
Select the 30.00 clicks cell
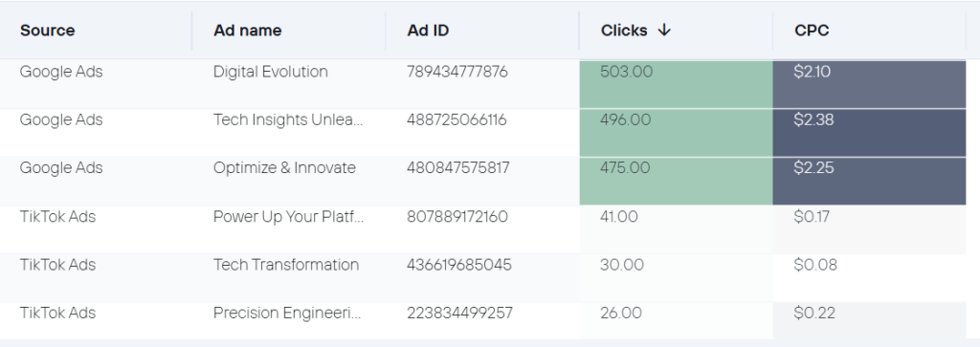coord(677,278)
